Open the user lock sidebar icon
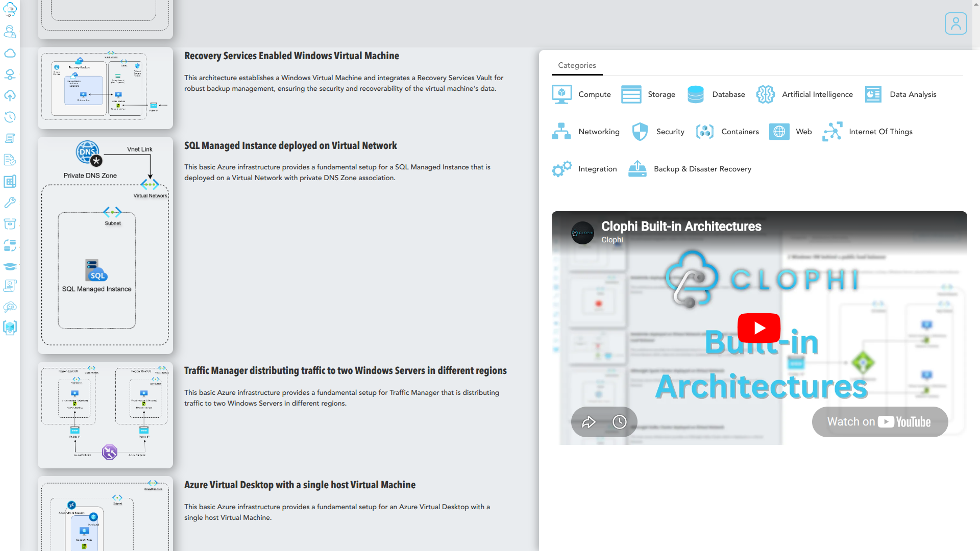 tap(10, 32)
